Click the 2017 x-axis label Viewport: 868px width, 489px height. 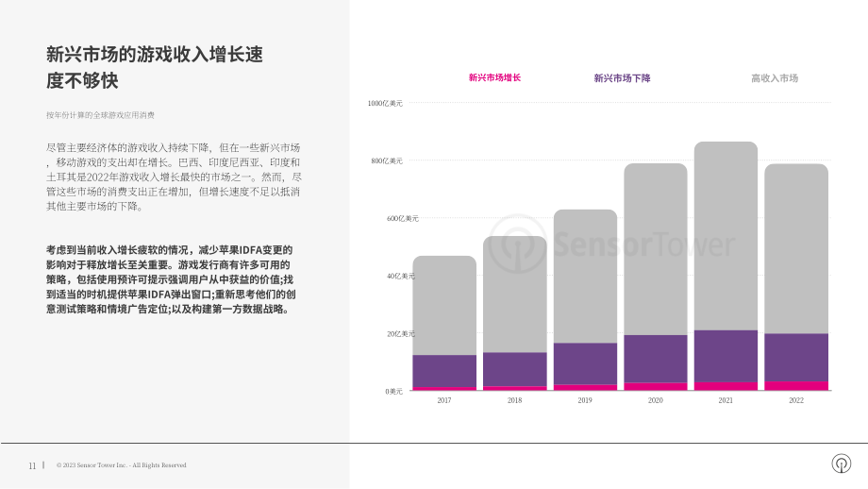tap(444, 400)
